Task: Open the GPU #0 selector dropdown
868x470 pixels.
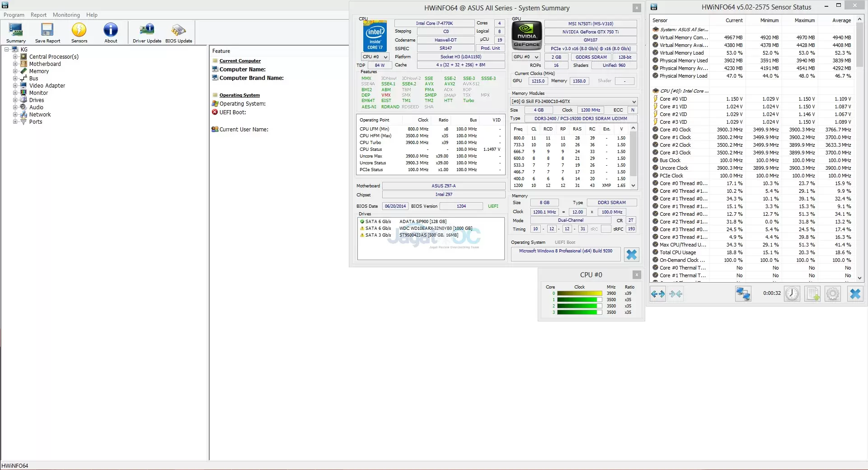Action: tap(526, 57)
